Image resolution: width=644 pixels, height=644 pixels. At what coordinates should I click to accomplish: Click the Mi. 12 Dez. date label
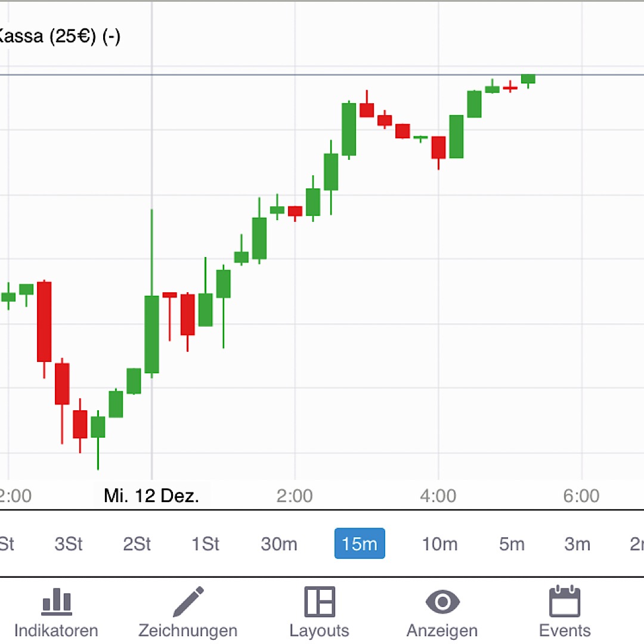(151, 496)
